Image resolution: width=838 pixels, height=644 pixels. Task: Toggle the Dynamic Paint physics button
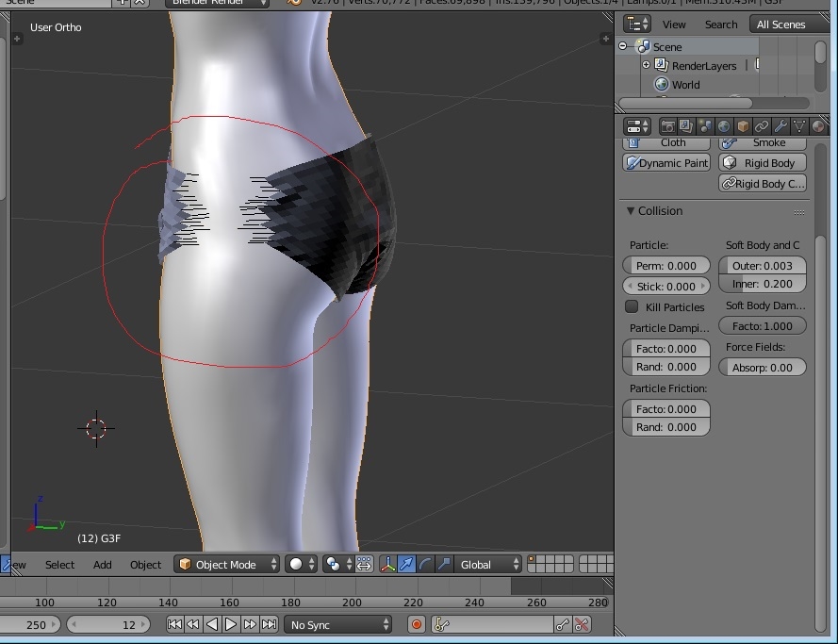click(666, 163)
